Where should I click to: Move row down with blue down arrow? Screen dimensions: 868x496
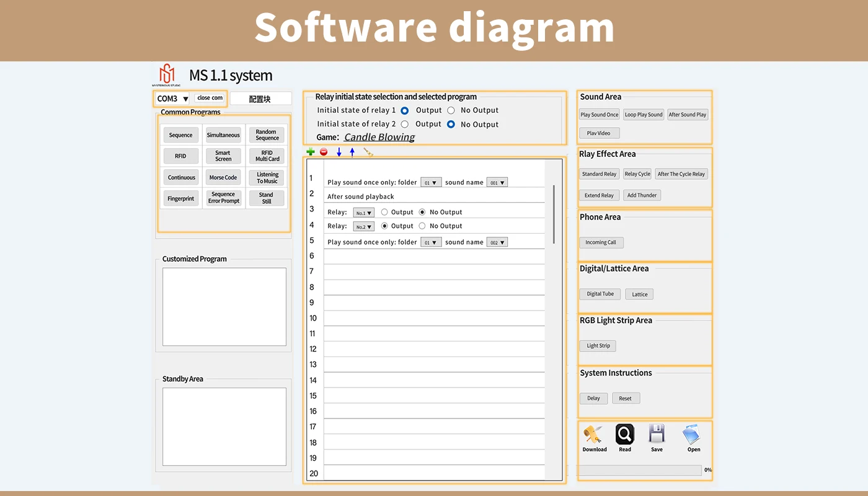pos(339,152)
